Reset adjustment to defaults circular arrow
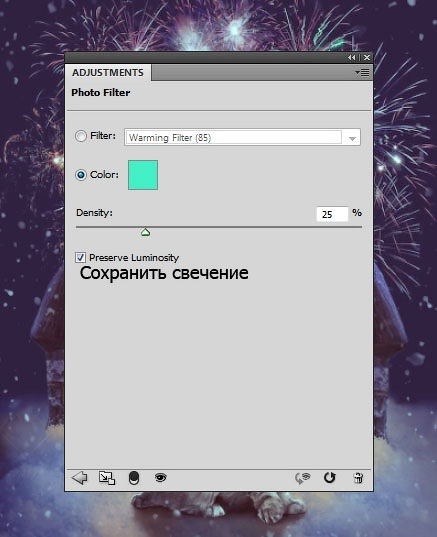 coord(330,477)
